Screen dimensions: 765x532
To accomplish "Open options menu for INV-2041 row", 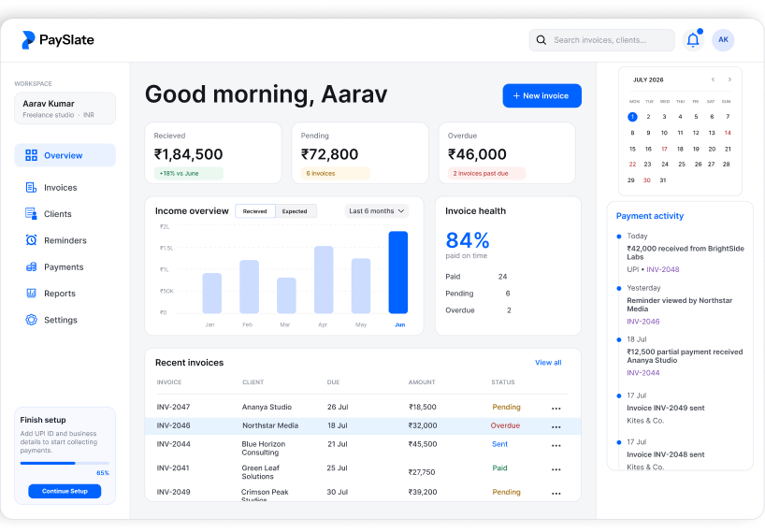I will 556,469.
